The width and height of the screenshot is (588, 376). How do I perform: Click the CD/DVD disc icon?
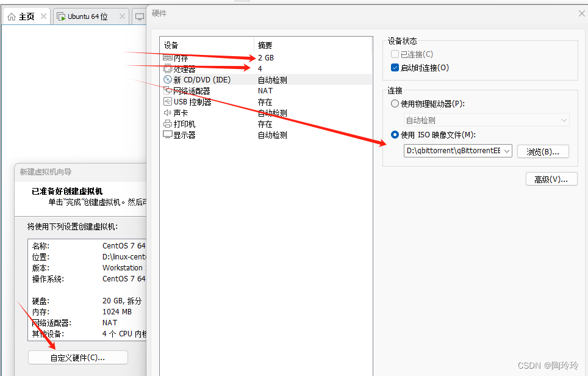(168, 79)
